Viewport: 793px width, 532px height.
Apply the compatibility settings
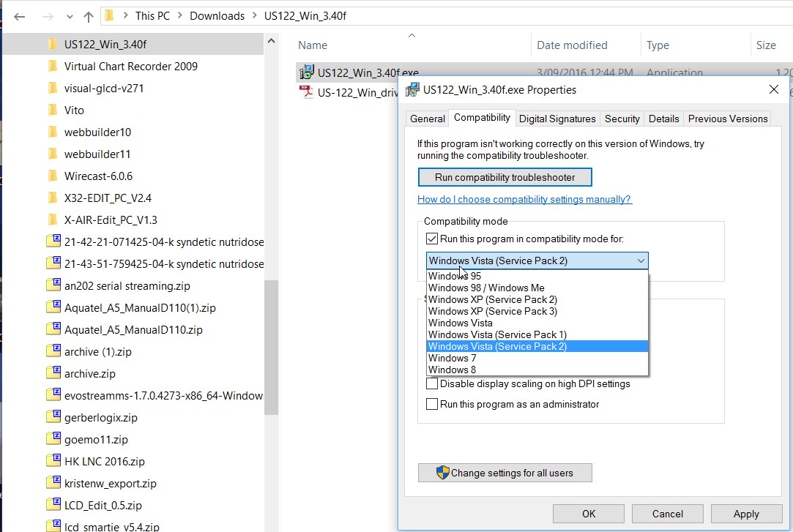pyautogui.click(x=746, y=514)
